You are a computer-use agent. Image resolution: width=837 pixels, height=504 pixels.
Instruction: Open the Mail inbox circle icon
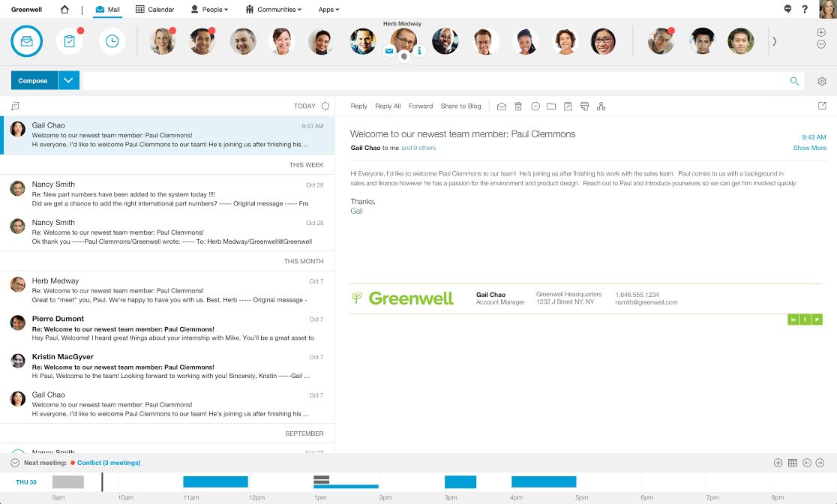(x=26, y=41)
